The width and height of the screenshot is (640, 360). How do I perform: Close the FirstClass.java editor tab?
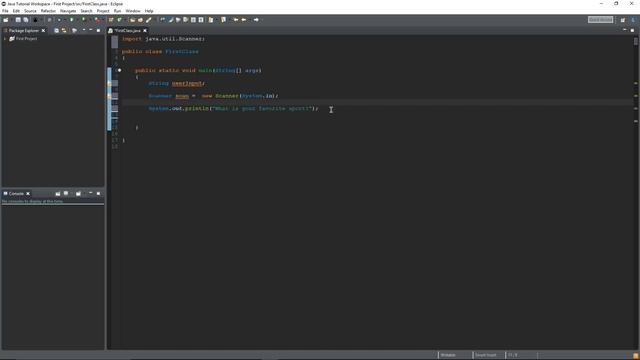(145, 31)
